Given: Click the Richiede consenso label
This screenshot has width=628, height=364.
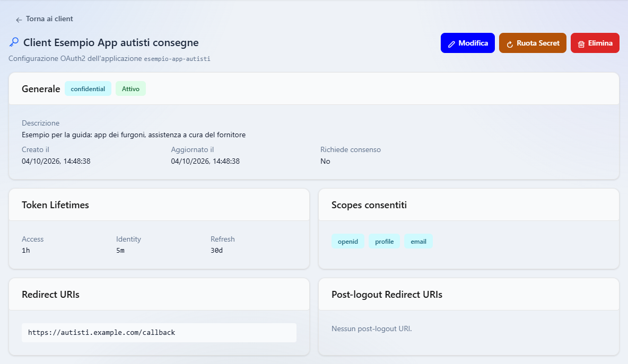Looking at the screenshot, I should tap(351, 149).
